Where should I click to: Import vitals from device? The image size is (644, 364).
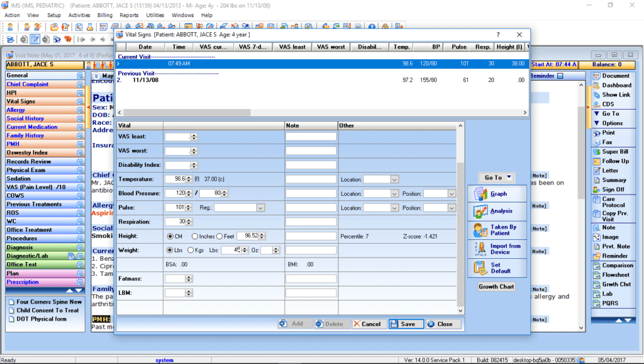(497, 249)
